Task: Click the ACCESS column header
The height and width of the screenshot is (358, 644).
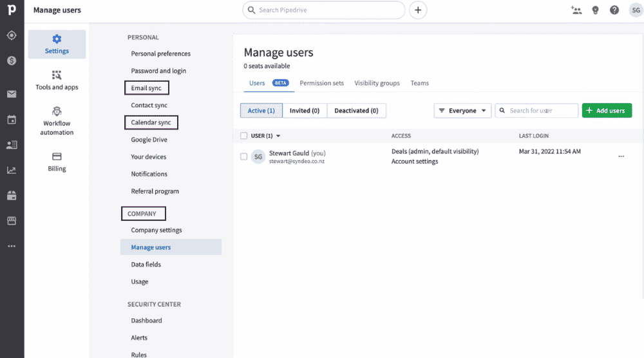Action: [401, 136]
